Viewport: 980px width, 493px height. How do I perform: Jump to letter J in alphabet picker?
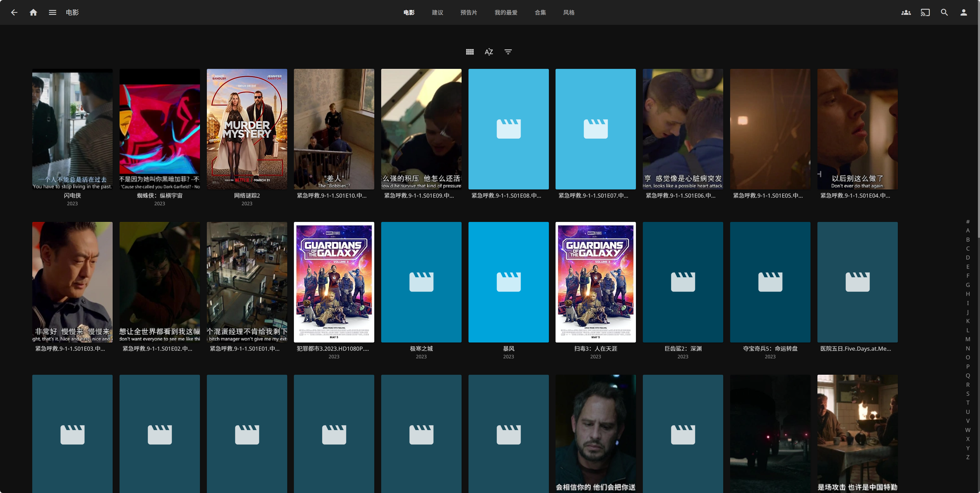(x=968, y=312)
